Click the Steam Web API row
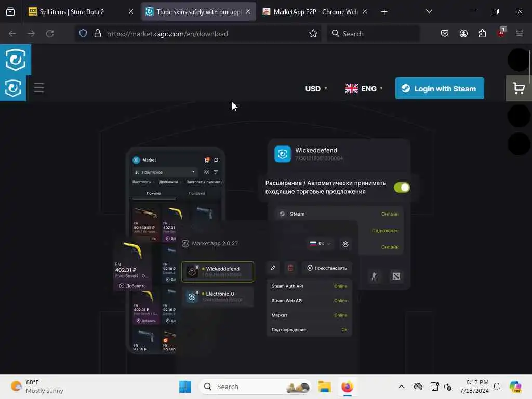The width and height of the screenshot is (532, 399). point(309,301)
